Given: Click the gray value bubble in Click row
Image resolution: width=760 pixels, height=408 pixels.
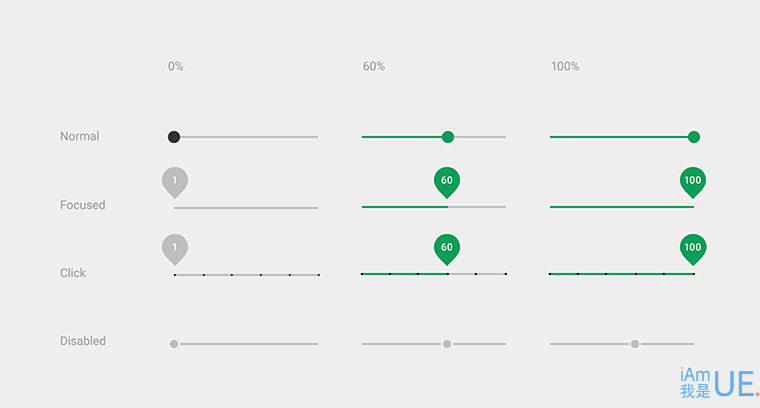Looking at the screenshot, I should 175,250.
